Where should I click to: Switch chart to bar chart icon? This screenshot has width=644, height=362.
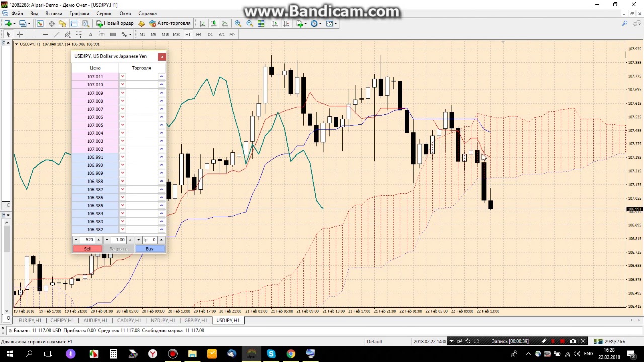[202, 23]
